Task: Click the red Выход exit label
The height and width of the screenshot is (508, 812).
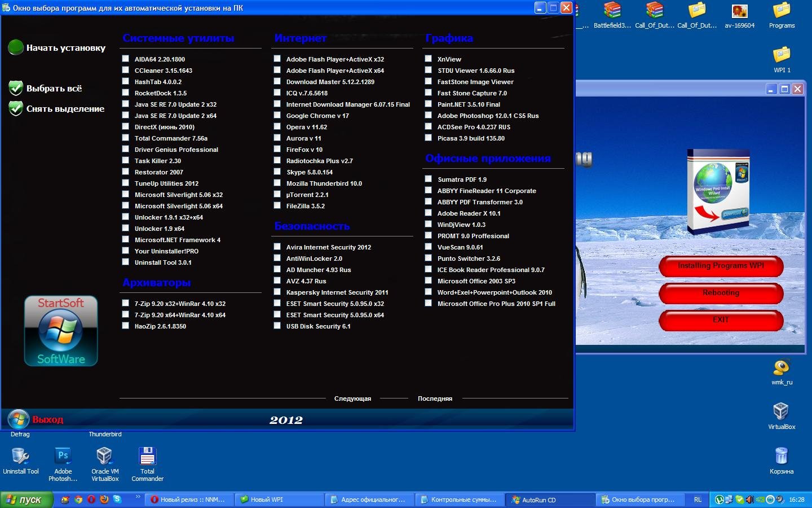Action: [47, 420]
